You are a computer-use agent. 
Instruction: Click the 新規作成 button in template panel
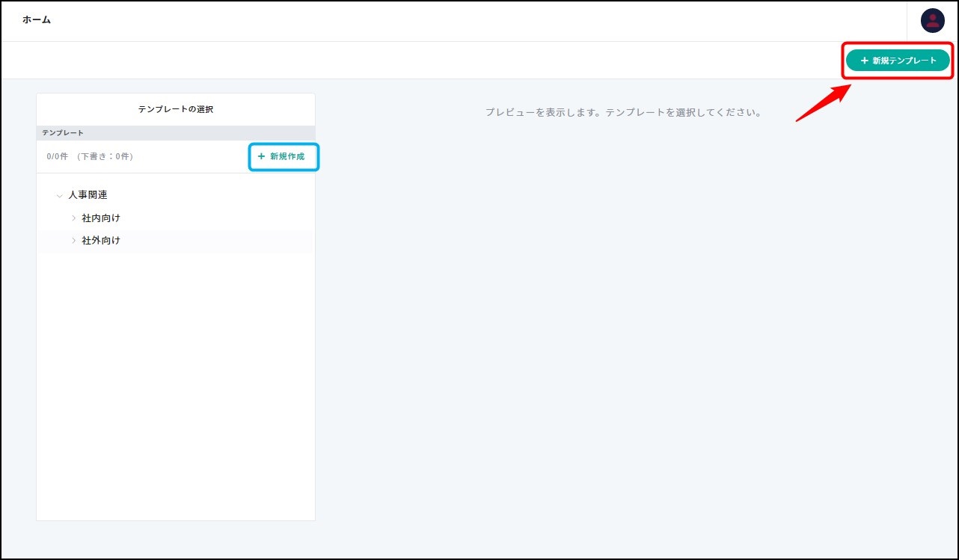tap(281, 156)
